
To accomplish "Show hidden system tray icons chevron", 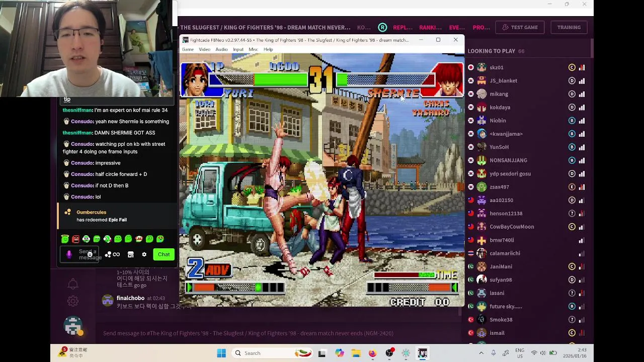I will pyautogui.click(x=481, y=353).
